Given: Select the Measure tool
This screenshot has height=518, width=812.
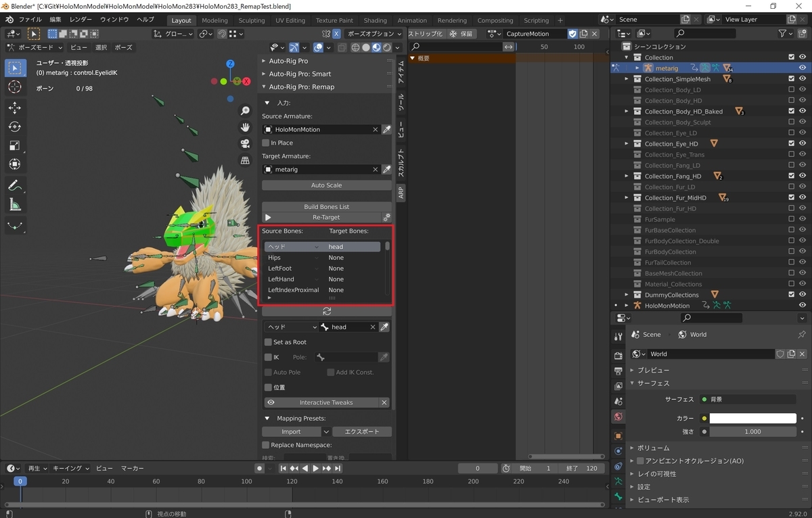Looking at the screenshot, I should pyautogui.click(x=15, y=204).
